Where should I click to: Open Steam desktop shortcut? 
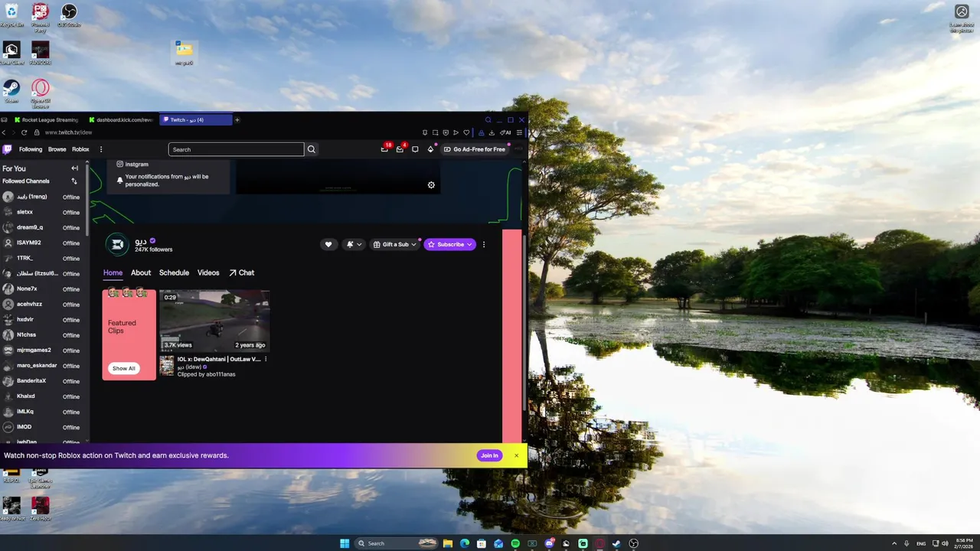(x=11, y=91)
